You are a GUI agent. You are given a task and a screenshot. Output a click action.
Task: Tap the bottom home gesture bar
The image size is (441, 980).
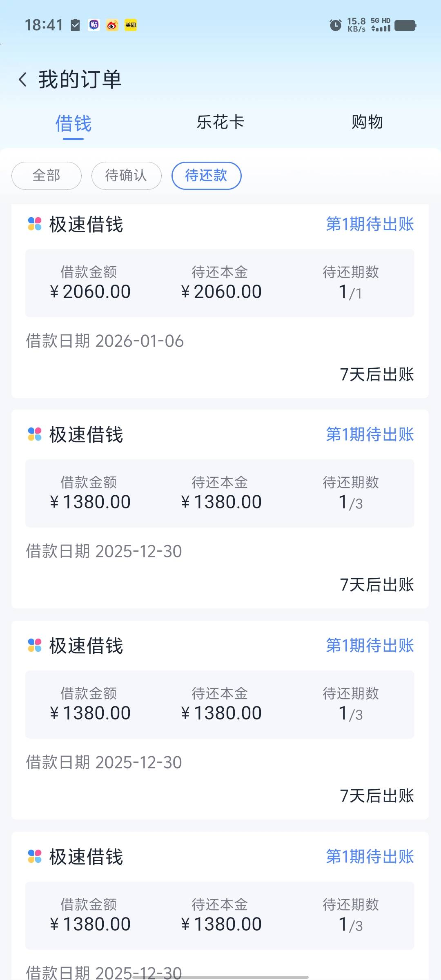point(220,977)
